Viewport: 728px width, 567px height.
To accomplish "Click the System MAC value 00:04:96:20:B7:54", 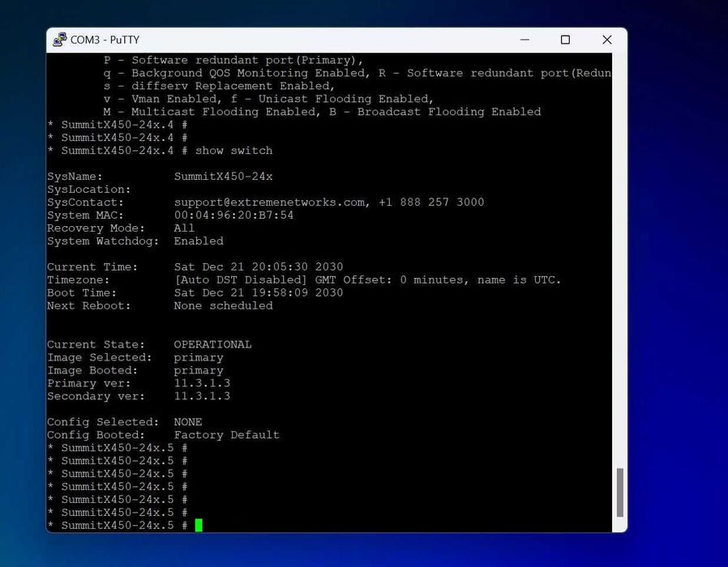I will tap(234, 215).
